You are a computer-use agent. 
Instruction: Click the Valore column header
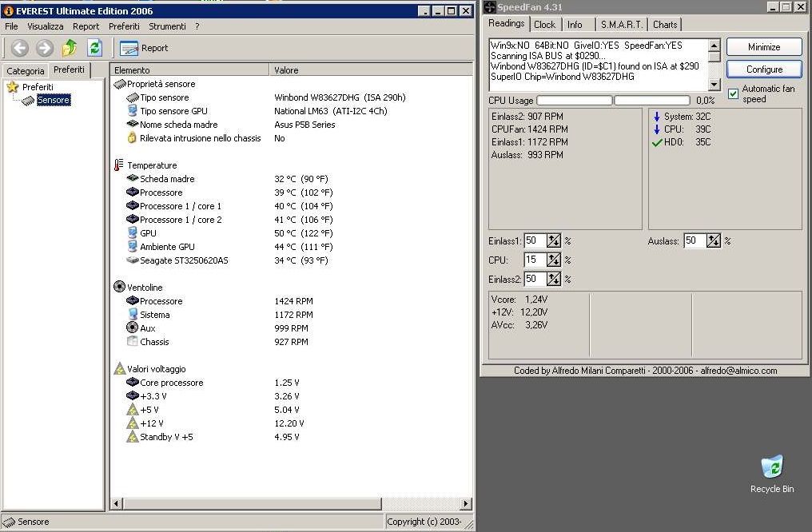tap(371, 69)
